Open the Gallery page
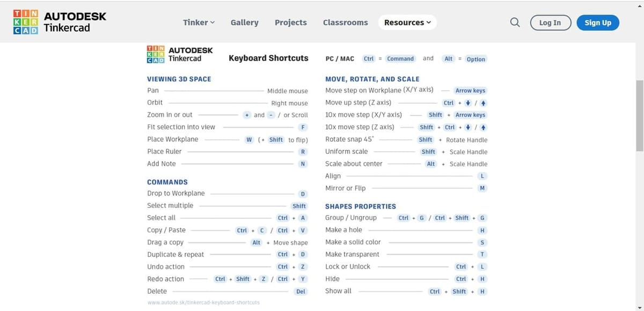The width and height of the screenshot is (644, 311). coord(244,23)
